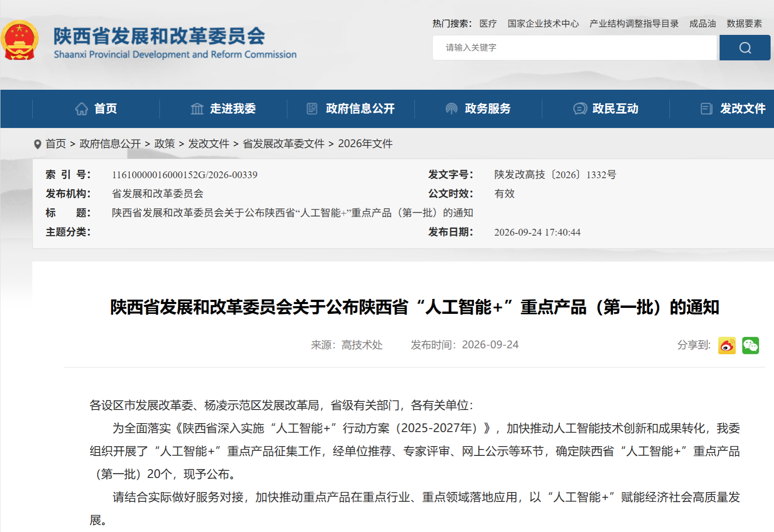Click the document icon beside 政府信息公开
Screen dimensions: 774x532
click(312, 109)
